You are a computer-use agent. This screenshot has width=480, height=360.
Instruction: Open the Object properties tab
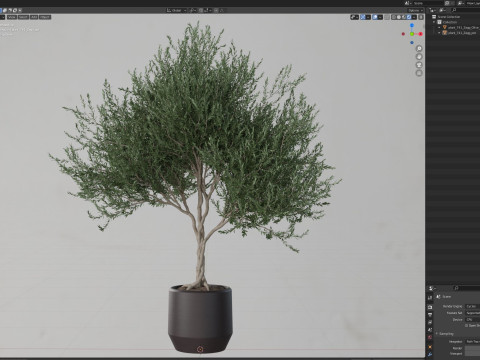tap(430, 347)
